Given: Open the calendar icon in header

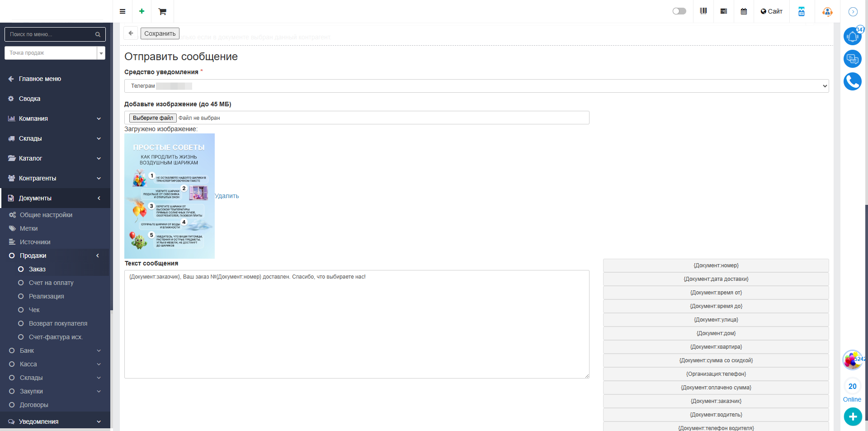Looking at the screenshot, I should pos(744,11).
